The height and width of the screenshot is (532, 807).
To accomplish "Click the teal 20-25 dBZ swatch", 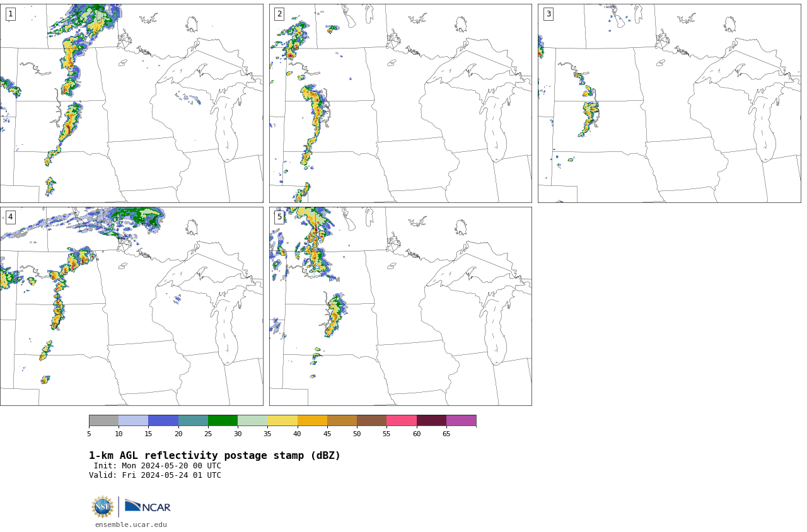I will [193, 420].
